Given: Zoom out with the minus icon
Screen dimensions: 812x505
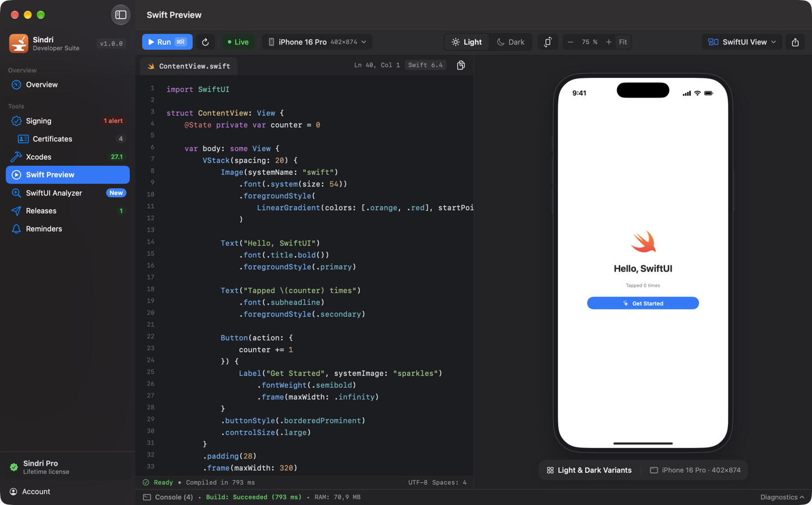Looking at the screenshot, I should coord(570,42).
